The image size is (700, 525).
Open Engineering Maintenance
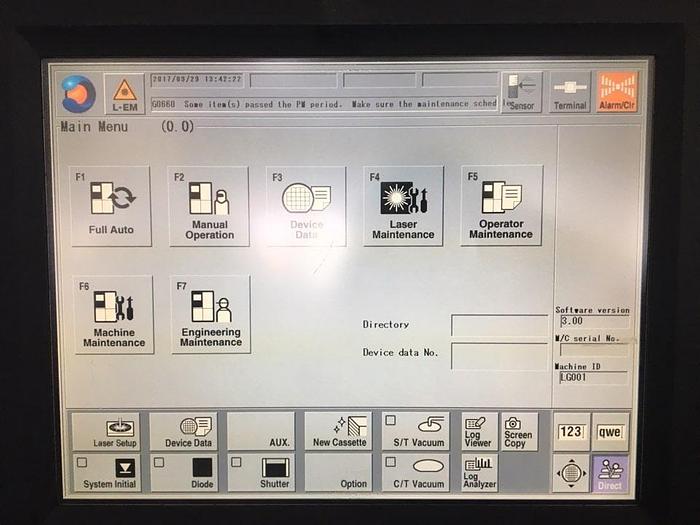click(210, 314)
